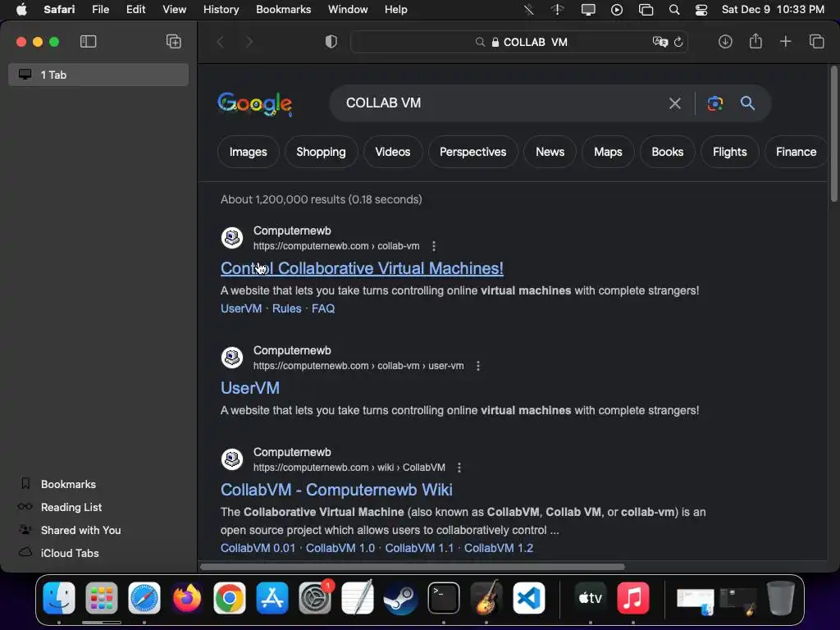Click the horizontal scrollbar at page bottom
840x630 pixels.
[x=413, y=567]
